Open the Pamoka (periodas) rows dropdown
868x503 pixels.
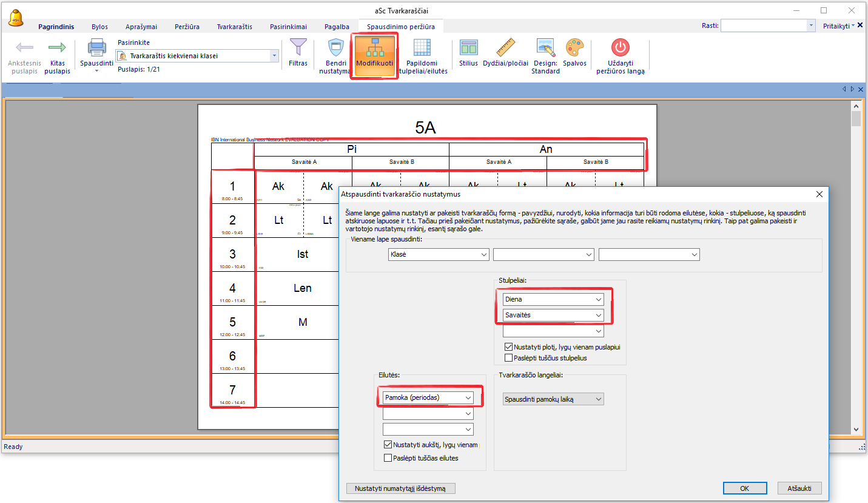(x=427, y=397)
